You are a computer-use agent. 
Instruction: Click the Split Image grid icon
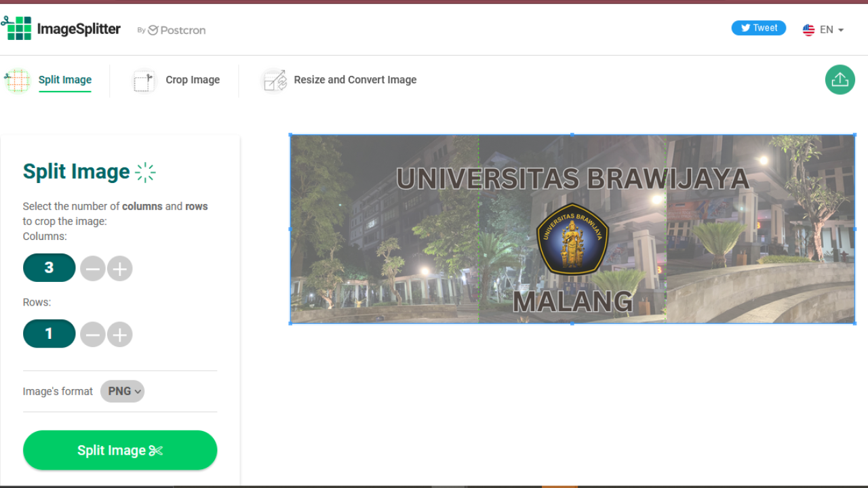point(18,81)
